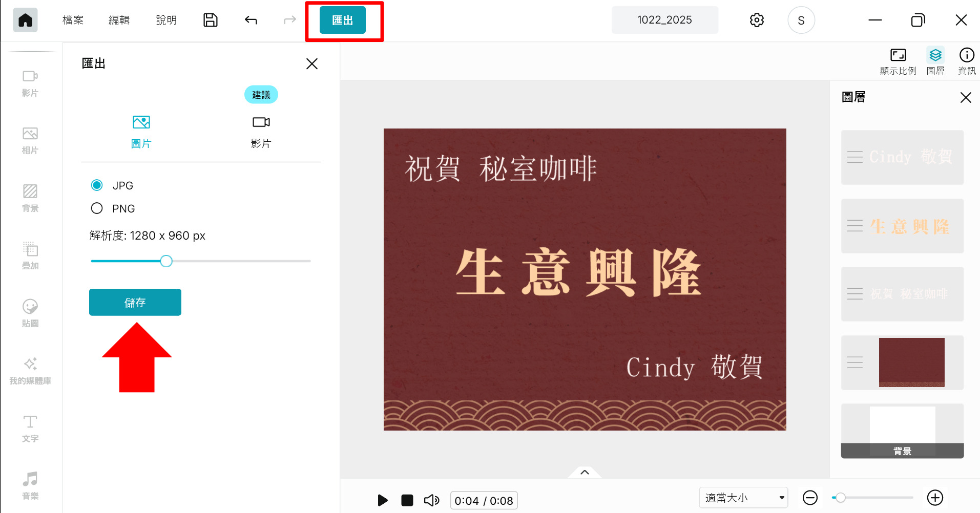The image size is (980, 513).
Task: Select the 相片 photos tool in sidebar
Action: [30, 140]
